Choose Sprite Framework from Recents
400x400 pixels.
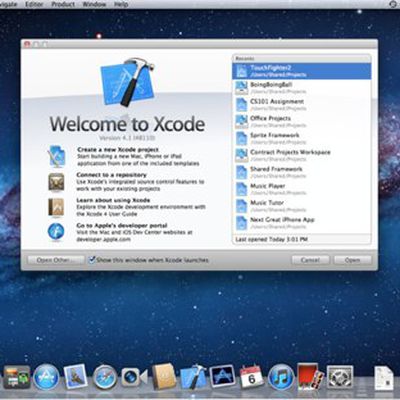pyautogui.click(x=302, y=138)
